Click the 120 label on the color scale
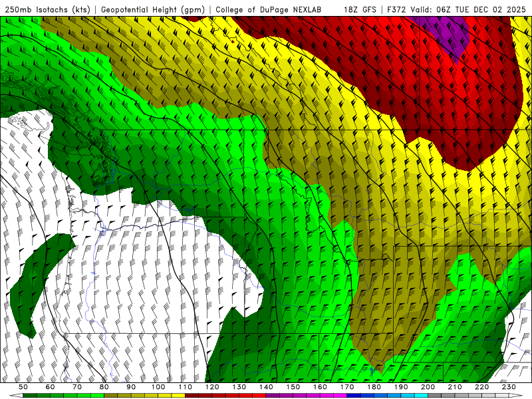The width and height of the screenshot is (532, 399). point(212,387)
